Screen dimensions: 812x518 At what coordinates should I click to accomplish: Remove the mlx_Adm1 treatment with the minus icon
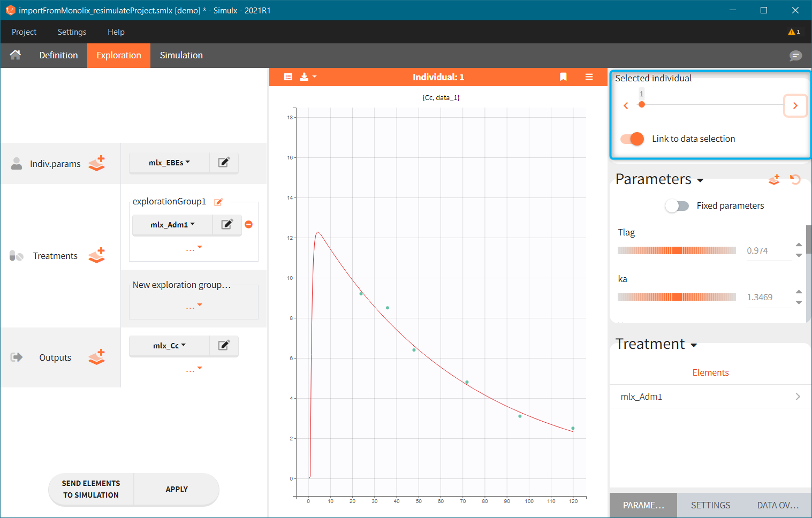coord(248,225)
